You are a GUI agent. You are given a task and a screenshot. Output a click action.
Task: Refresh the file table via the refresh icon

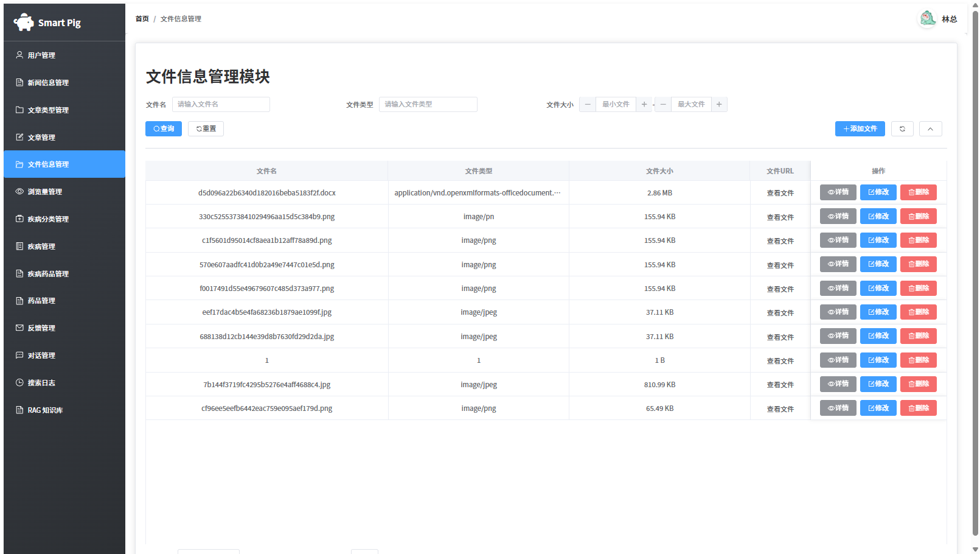pyautogui.click(x=902, y=129)
